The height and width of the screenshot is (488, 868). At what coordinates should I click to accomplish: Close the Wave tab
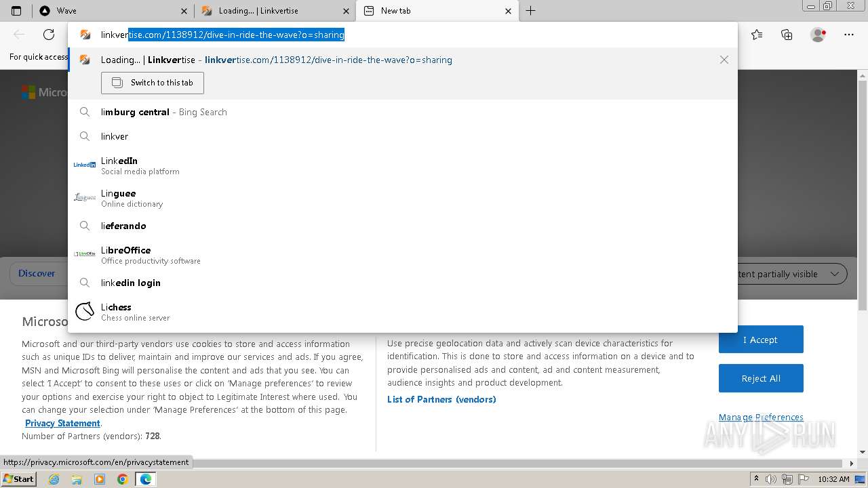(184, 11)
